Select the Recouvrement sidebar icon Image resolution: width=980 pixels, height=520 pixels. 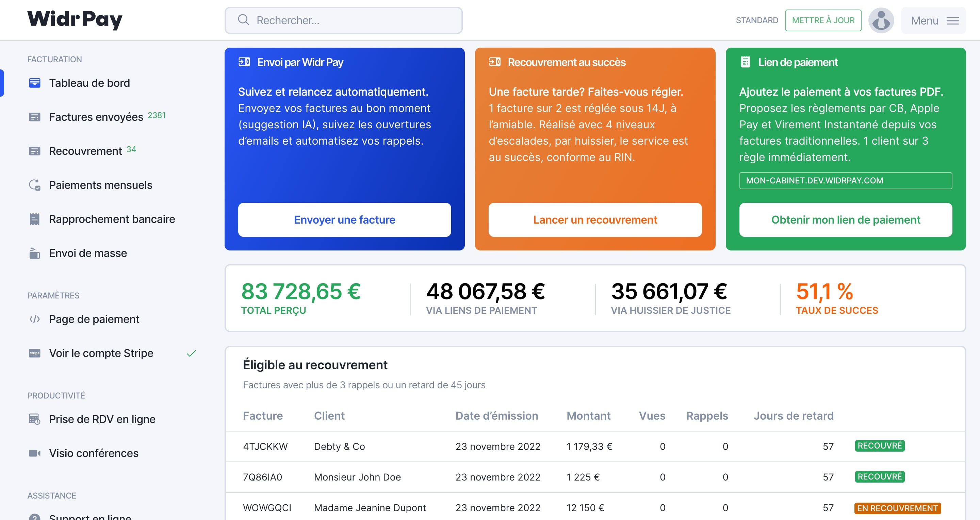click(x=35, y=151)
